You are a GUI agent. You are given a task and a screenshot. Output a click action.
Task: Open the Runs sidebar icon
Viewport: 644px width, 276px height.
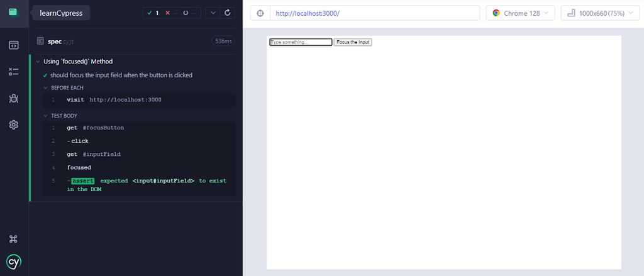point(14,72)
